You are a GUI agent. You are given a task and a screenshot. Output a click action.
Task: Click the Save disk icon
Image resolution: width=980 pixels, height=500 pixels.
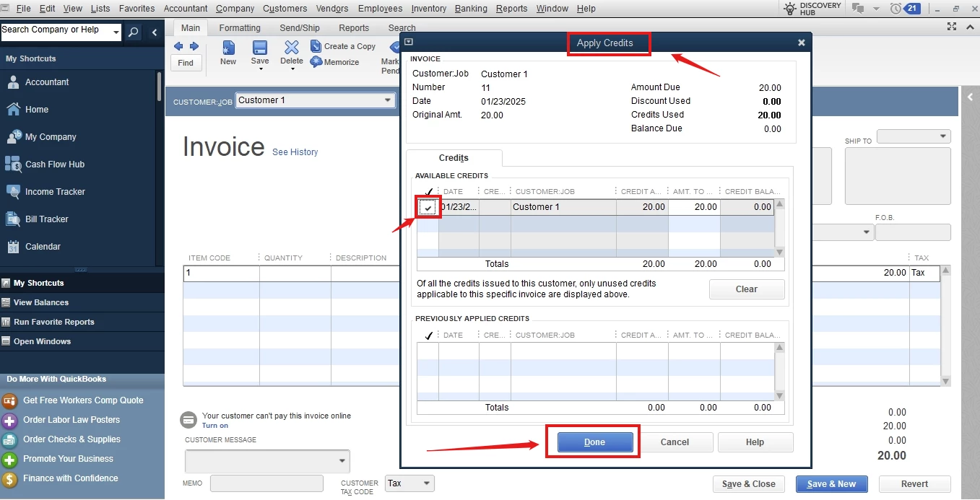coord(260,48)
